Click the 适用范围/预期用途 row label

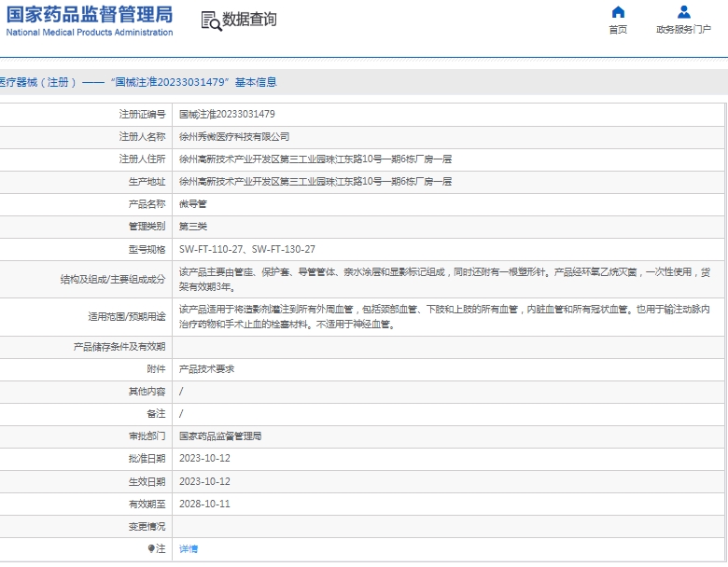[x=127, y=316]
